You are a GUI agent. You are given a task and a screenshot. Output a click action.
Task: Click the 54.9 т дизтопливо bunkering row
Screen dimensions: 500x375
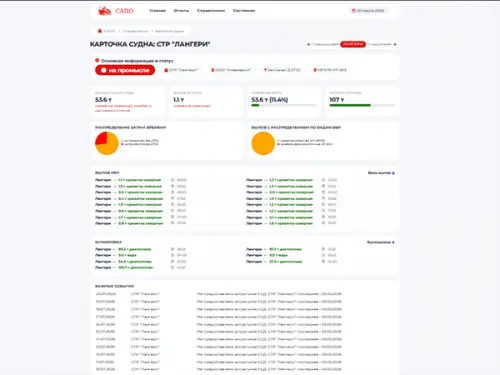click(140, 262)
